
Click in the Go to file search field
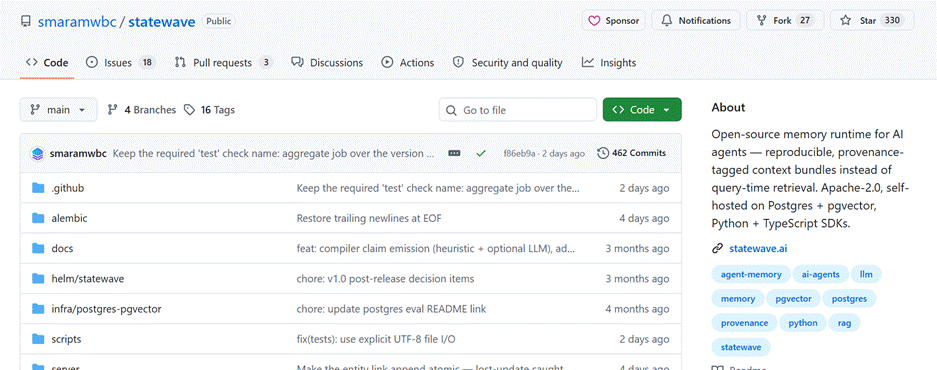518,110
